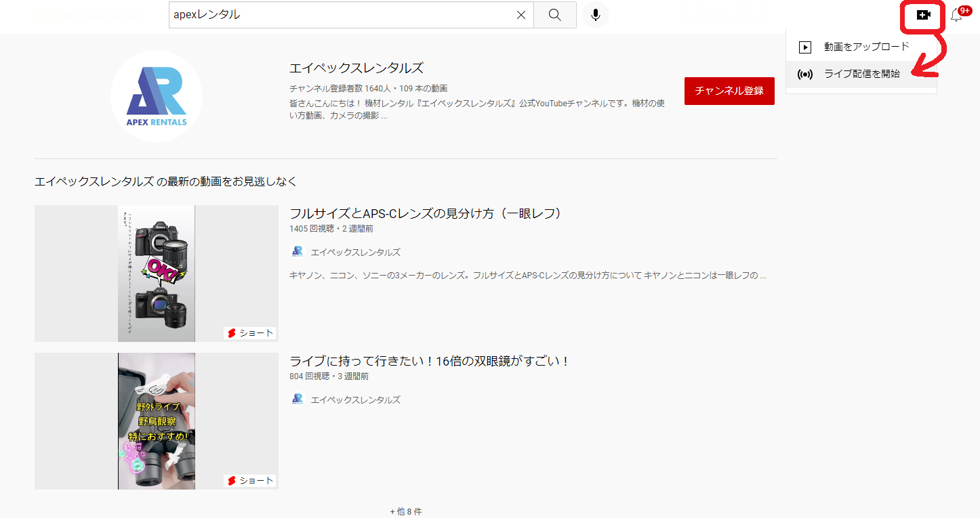
Task: Click the channel description text 皆さんこんにちは
Action: (477, 109)
